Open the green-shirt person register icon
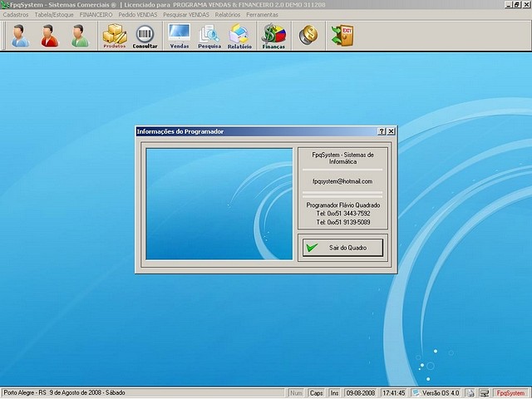This screenshot has height=399, width=532. [x=80, y=36]
